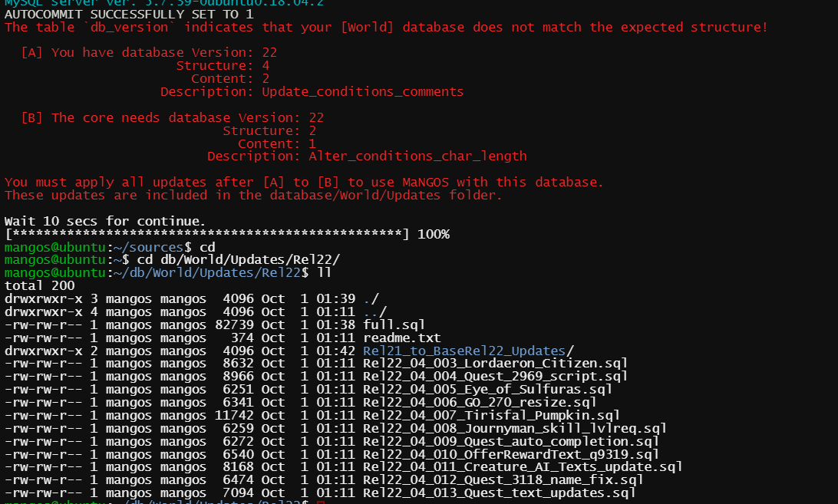Screen dimensions: 838x504
Task: Click the 'Structure: 4' line
Action: [x=223, y=66]
